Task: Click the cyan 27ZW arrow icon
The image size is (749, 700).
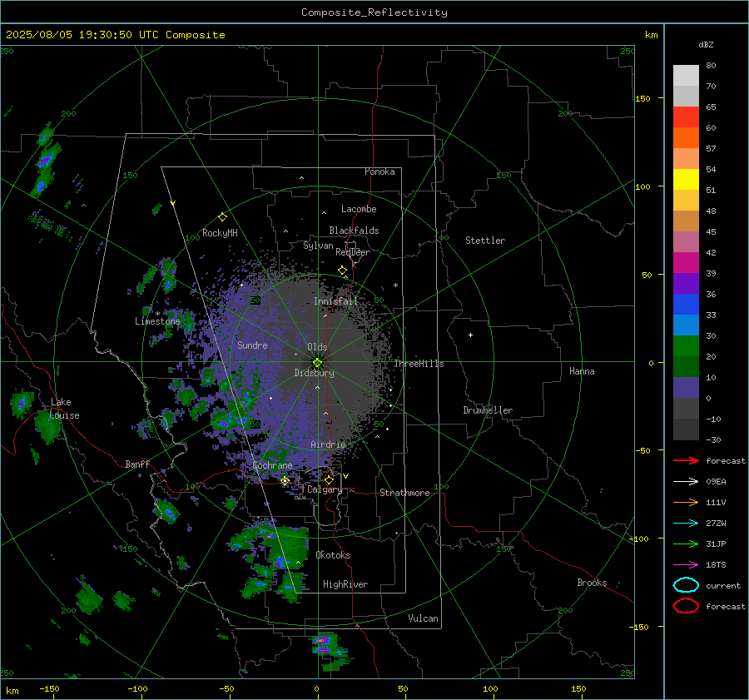Action: 686,524
